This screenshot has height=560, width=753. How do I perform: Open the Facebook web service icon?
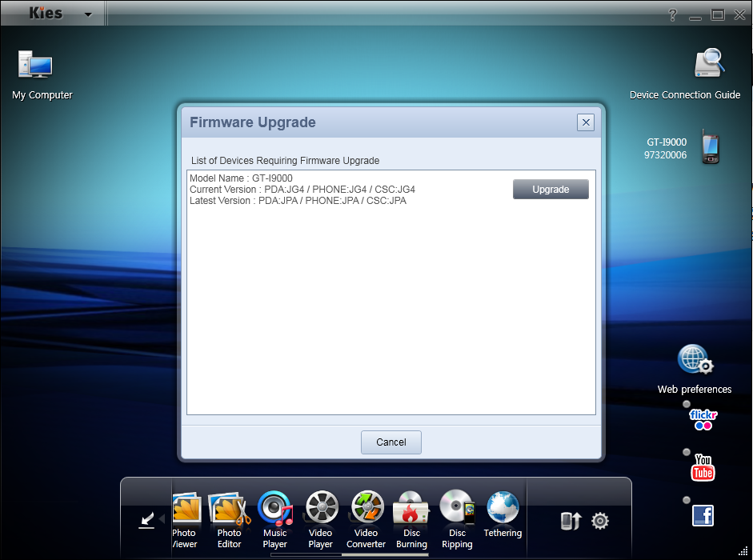click(x=703, y=516)
